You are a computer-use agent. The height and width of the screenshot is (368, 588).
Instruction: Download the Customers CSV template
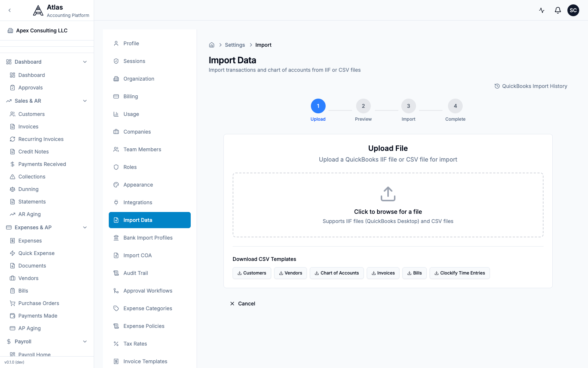click(252, 273)
